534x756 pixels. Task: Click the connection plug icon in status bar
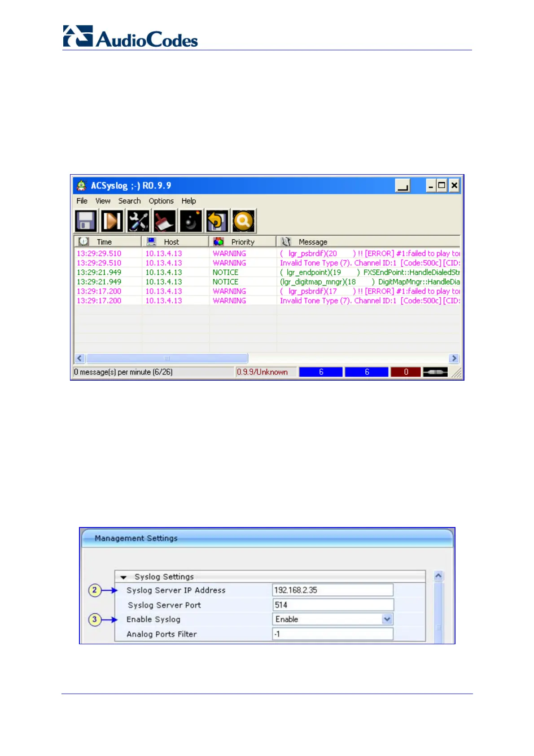point(435,372)
